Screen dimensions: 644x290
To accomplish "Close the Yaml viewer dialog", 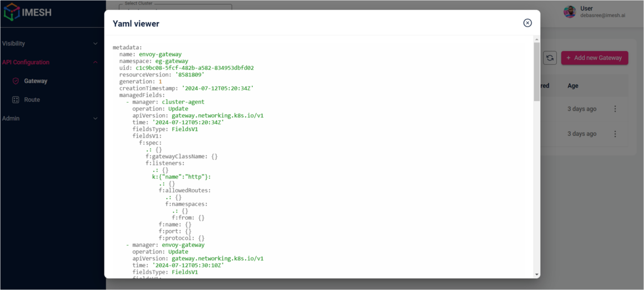I will pyautogui.click(x=527, y=23).
